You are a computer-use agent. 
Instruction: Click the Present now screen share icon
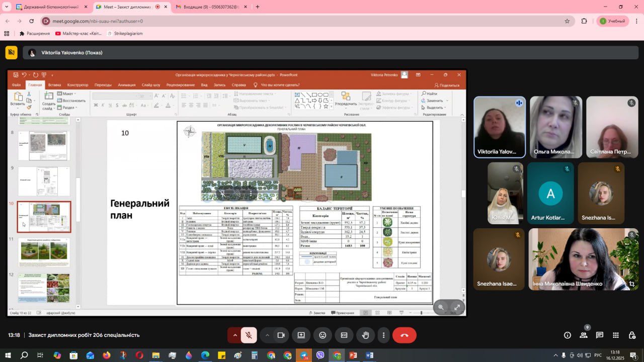pyautogui.click(x=301, y=335)
